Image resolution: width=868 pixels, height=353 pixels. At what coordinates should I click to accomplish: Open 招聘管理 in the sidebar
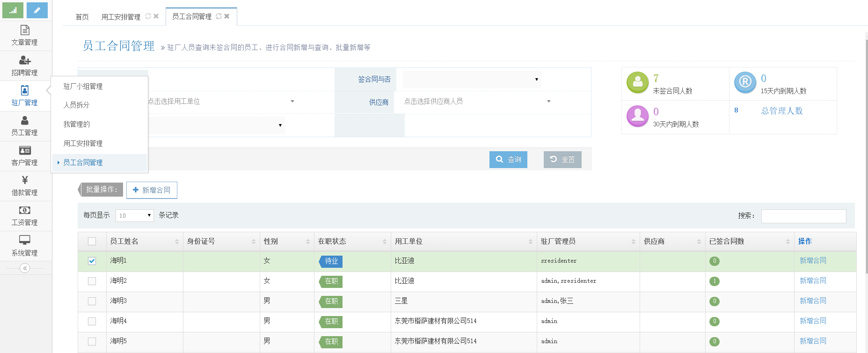coord(25,66)
